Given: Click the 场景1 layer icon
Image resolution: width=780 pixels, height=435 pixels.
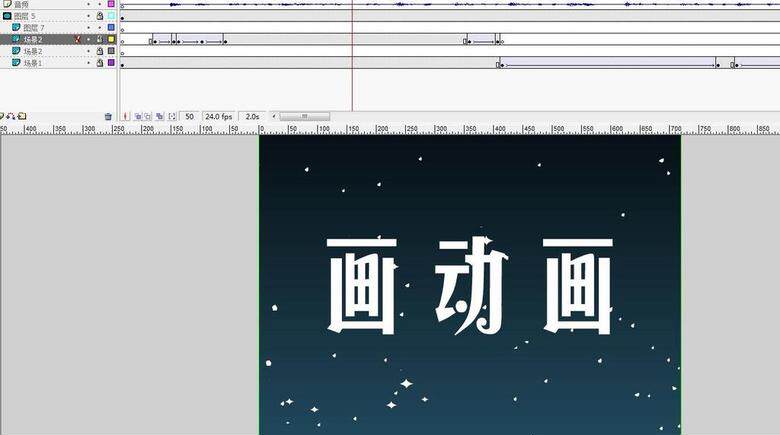Looking at the screenshot, I should pyautogui.click(x=16, y=63).
